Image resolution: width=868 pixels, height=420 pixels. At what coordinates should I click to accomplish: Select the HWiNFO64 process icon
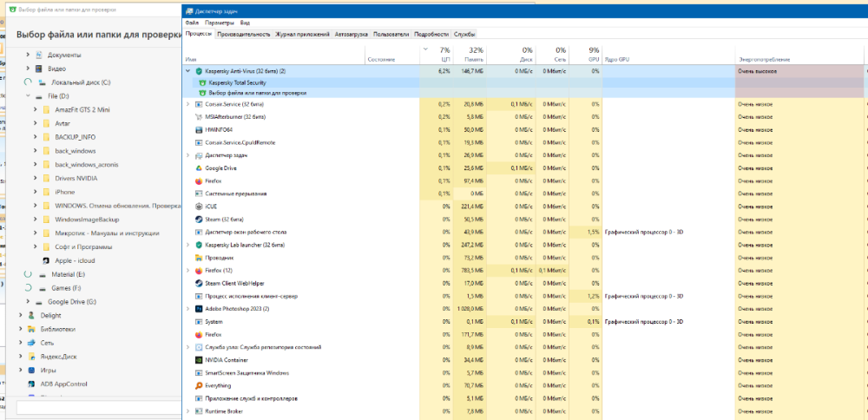click(x=199, y=129)
